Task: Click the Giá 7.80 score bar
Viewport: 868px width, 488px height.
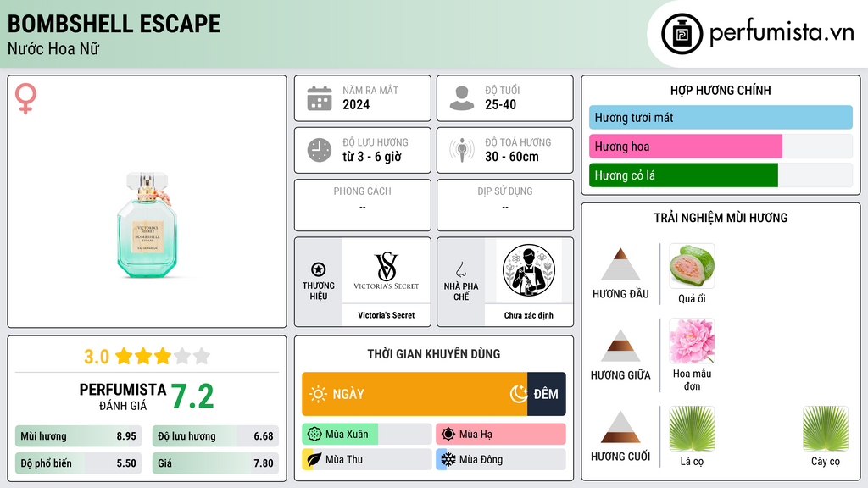Action: [x=215, y=463]
